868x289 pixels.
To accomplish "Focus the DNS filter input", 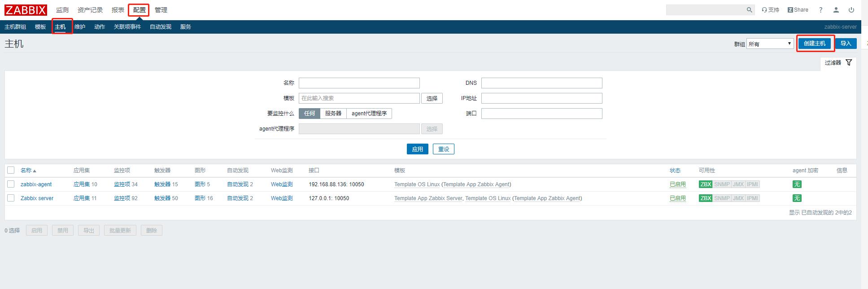I will [542, 83].
